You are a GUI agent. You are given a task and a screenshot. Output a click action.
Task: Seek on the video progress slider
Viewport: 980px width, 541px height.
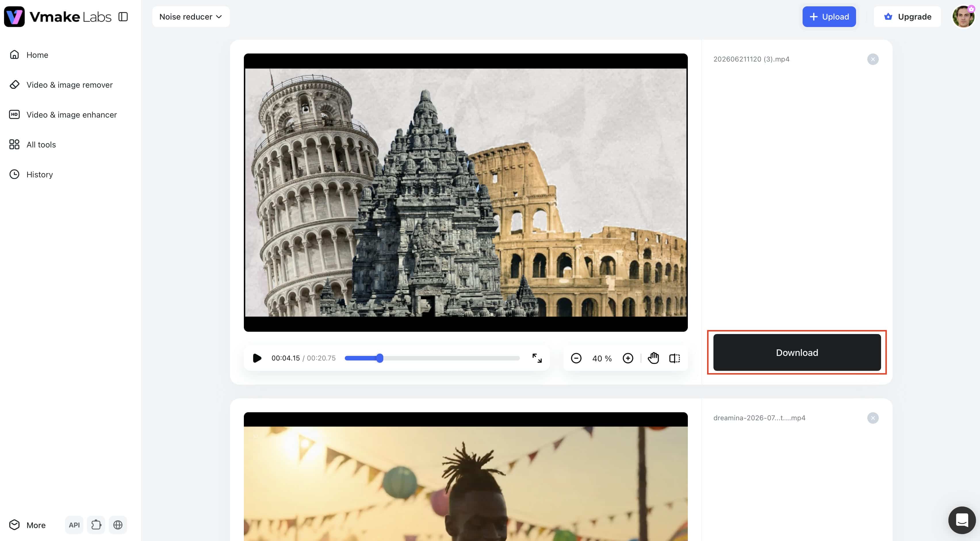pos(432,358)
